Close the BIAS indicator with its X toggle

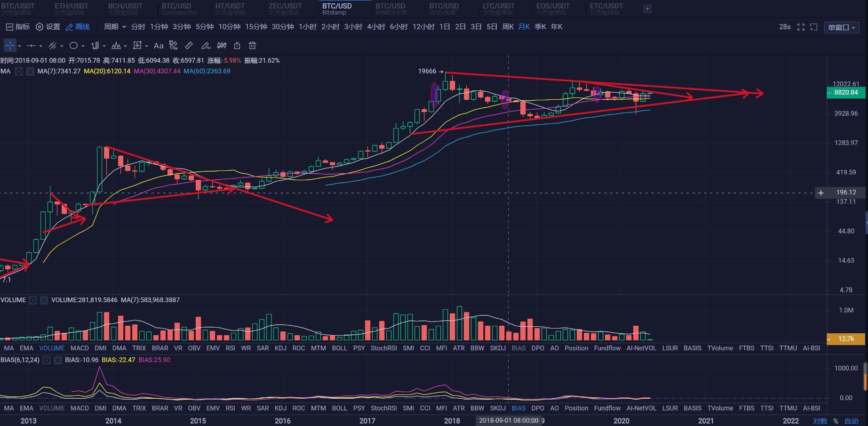coord(57,360)
